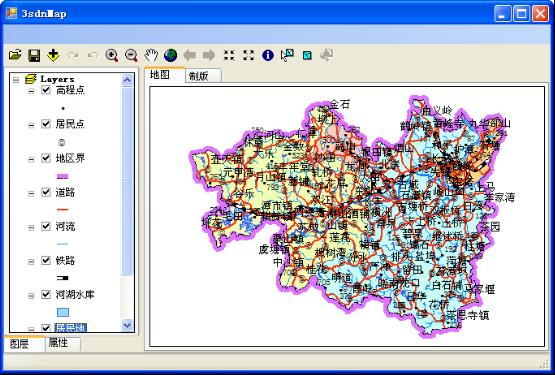Collapse the 地区界 layer legend

[31, 159]
